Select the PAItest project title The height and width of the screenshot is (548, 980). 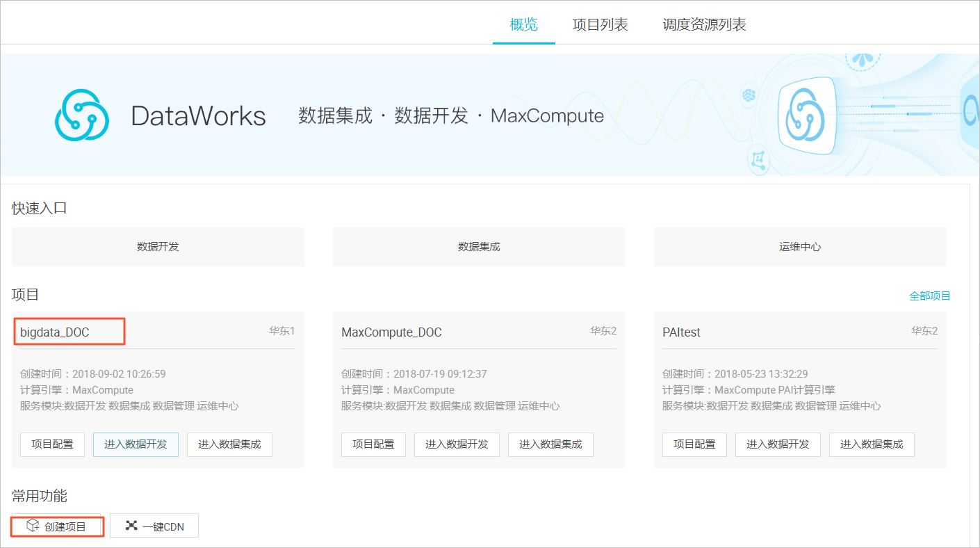pyautogui.click(x=681, y=332)
